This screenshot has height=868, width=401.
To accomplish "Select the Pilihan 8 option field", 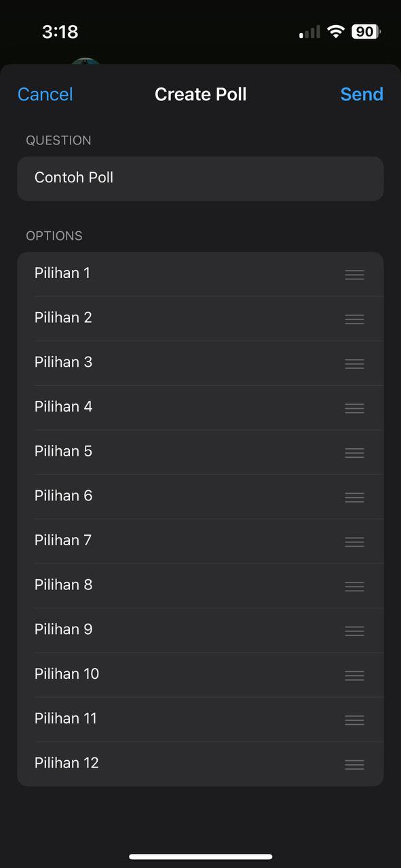I will click(183, 585).
